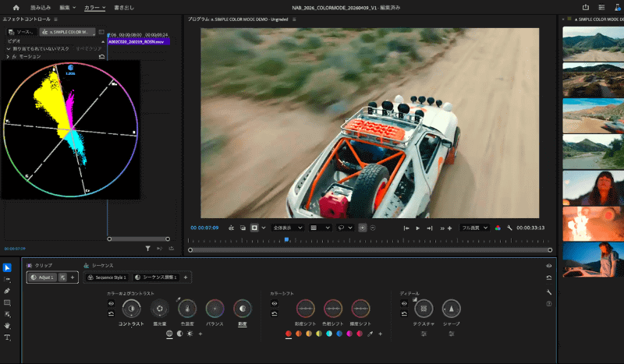Screen dimensions: 624x364
Task: Open the 全体表示 zoom level dropdown
Action: (287, 228)
